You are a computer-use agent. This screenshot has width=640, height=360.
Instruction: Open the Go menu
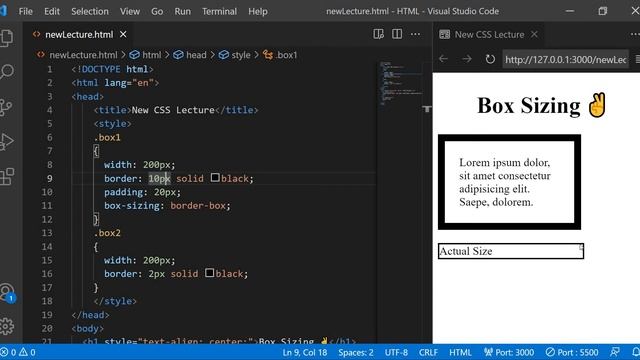157,11
